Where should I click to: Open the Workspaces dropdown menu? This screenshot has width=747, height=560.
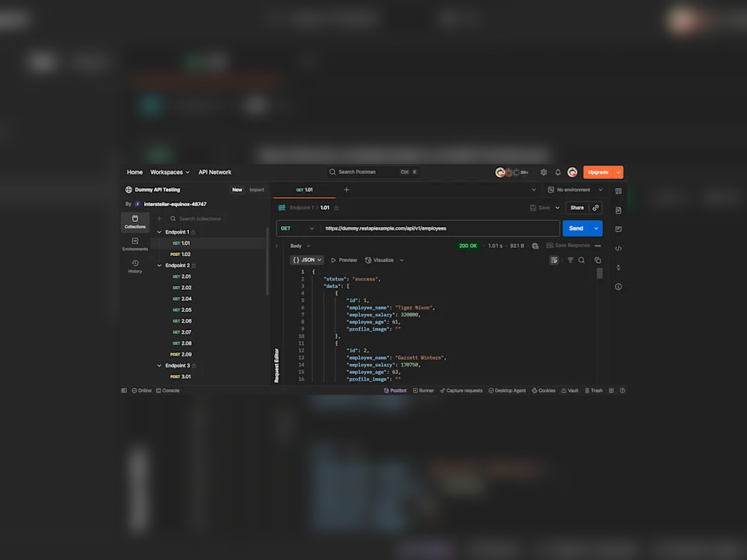pos(170,172)
